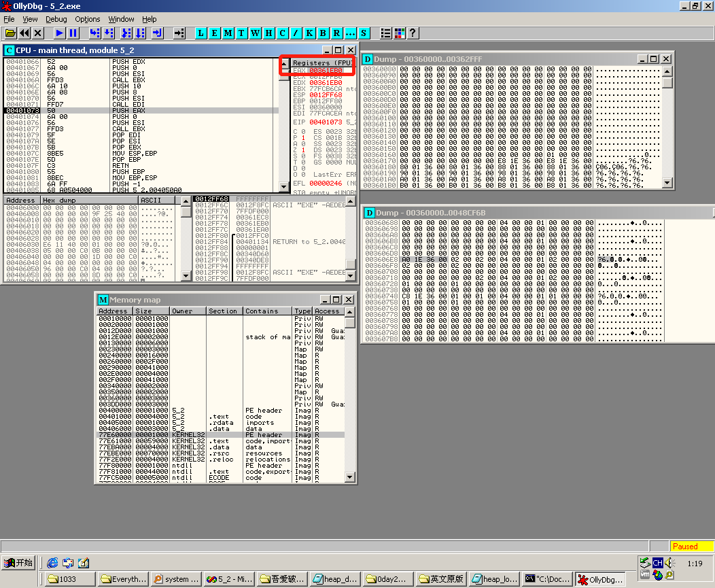Select stack entry 0012FF84 RETURN to 5_2
The height and width of the screenshot is (588, 715).
click(x=270, y=242)
